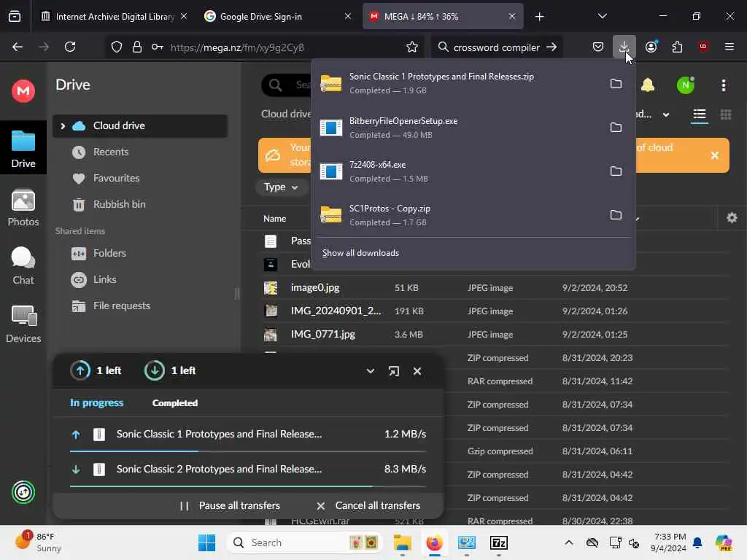Open MEGA three-dot more menu
This screenshot has width=747, height=560.
click(723, 85)
